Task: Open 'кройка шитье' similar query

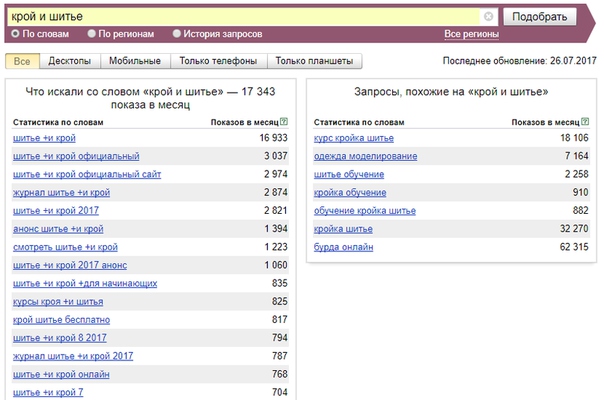Action: point(343,229)
